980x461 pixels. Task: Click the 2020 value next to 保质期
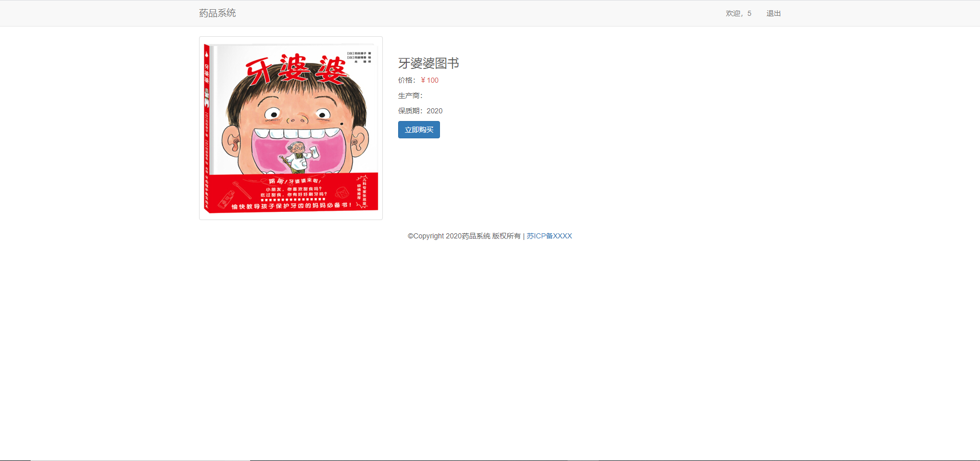435,111
